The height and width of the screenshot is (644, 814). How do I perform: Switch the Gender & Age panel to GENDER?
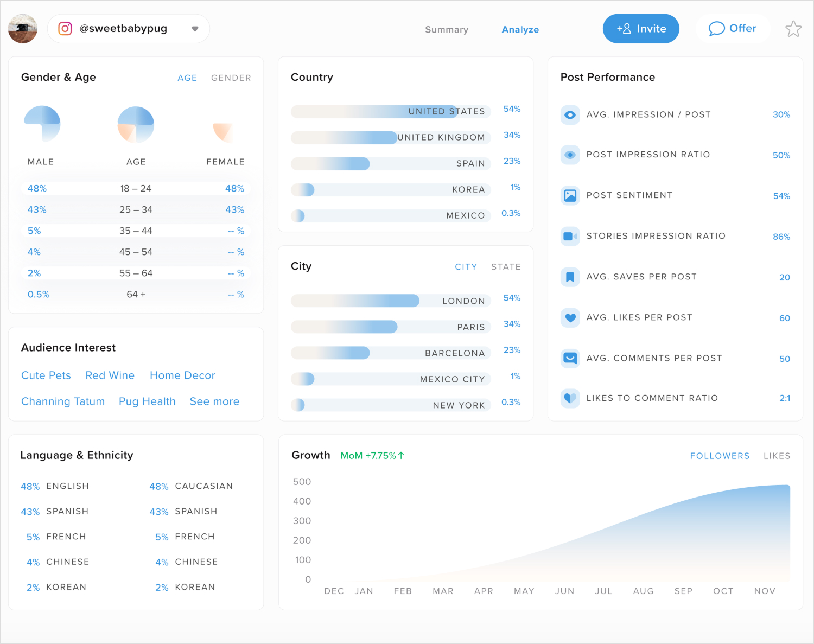pos(231,78)
